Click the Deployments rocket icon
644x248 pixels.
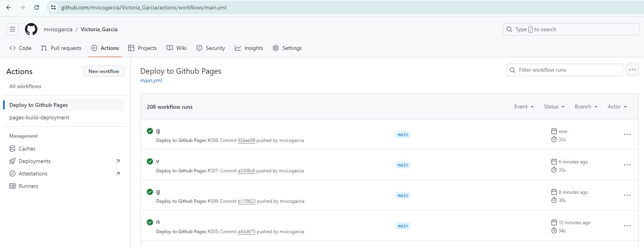(x=12, y=161)
